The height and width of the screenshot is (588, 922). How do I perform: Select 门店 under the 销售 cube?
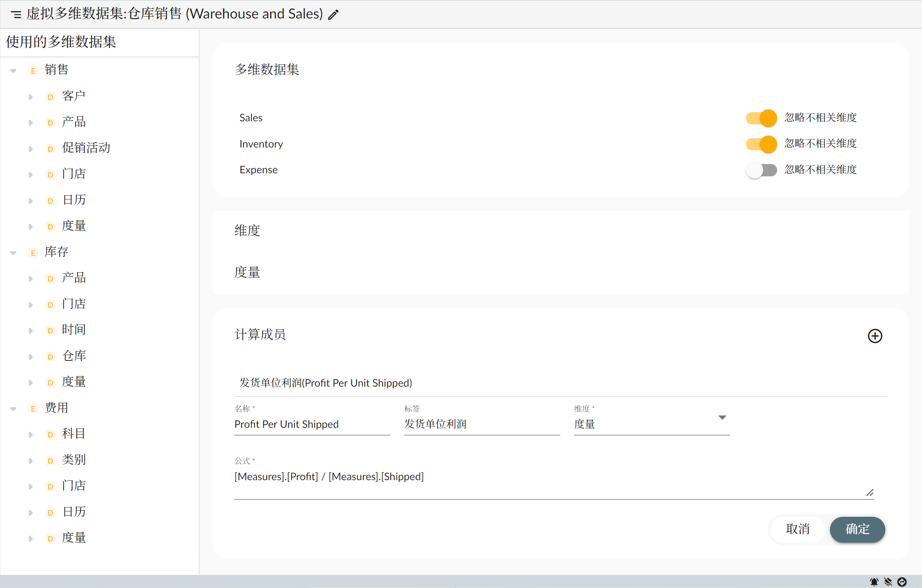74,174
